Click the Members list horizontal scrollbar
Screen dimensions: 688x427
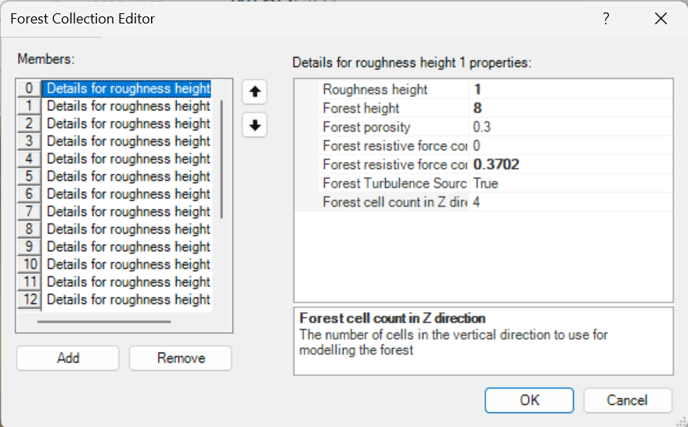104,321
